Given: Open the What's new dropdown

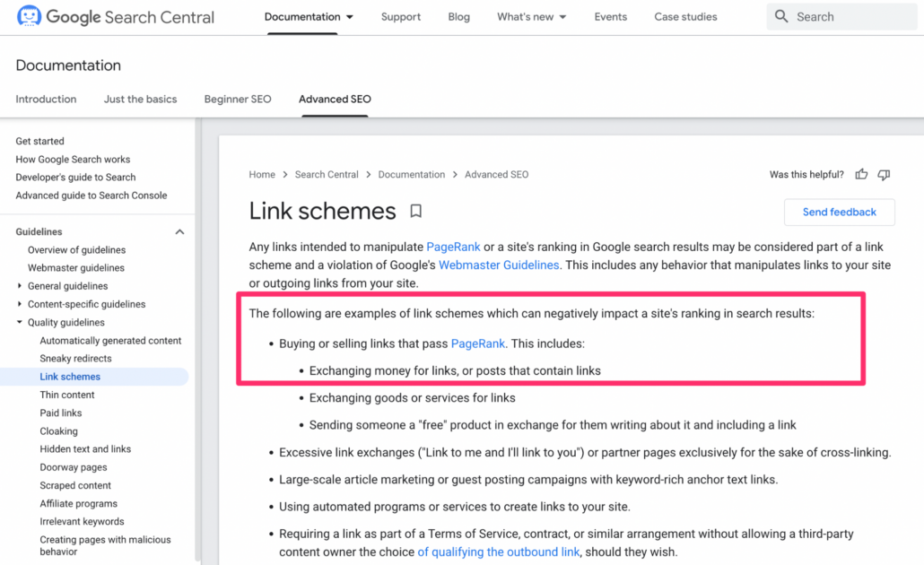Looking at the screenshot, I should (531, 17).
